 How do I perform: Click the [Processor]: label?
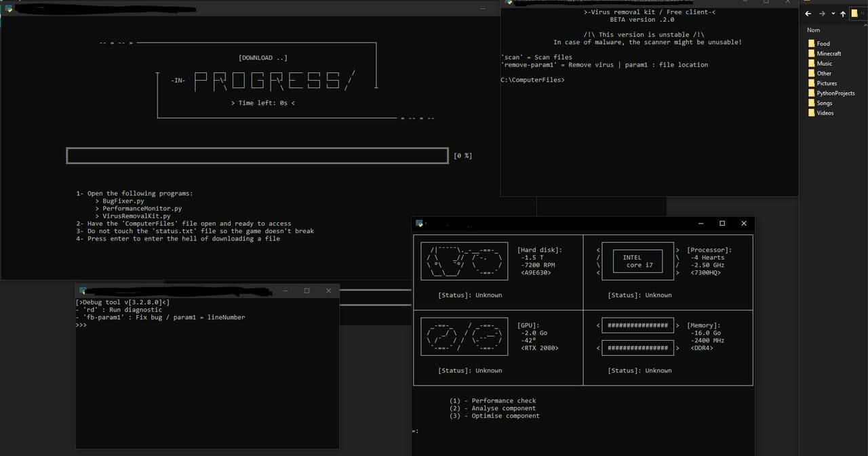click(x=709, y=250)
